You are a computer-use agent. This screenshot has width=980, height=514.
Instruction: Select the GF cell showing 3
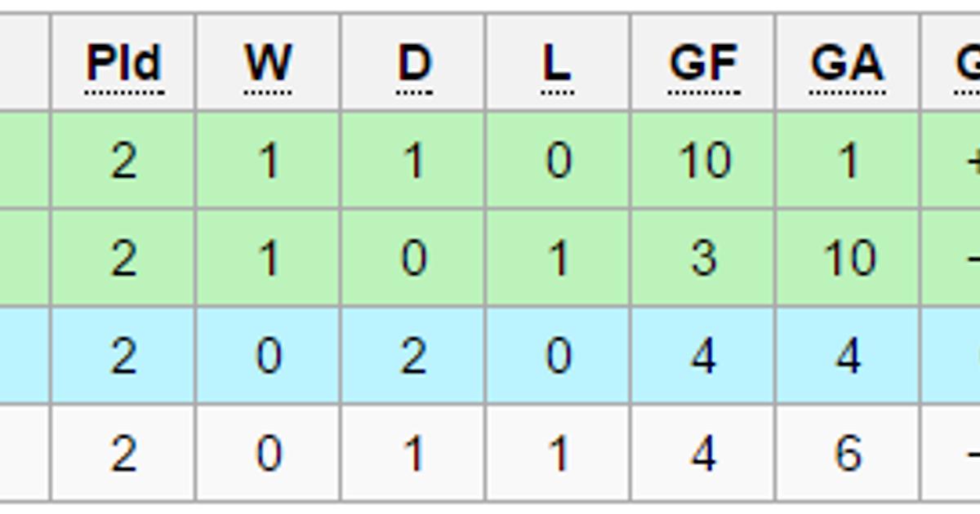(x=703, y=259)
